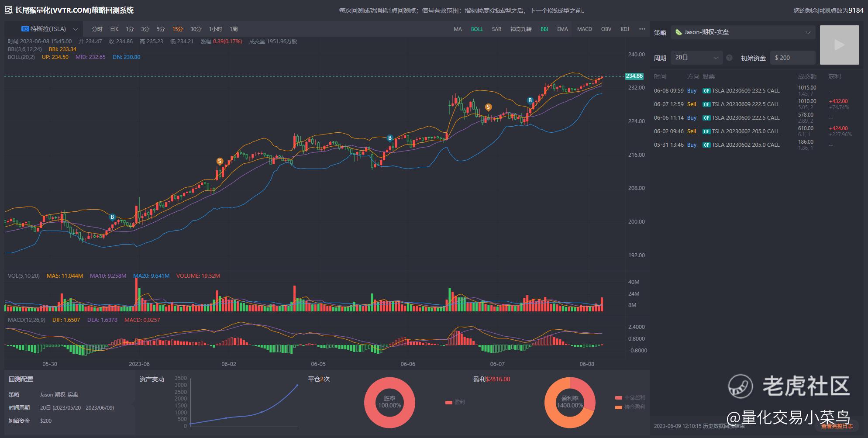Toggle the BBI indicator overlay
The width and height of the screenshot is (868, 438).
pos(544,29)
